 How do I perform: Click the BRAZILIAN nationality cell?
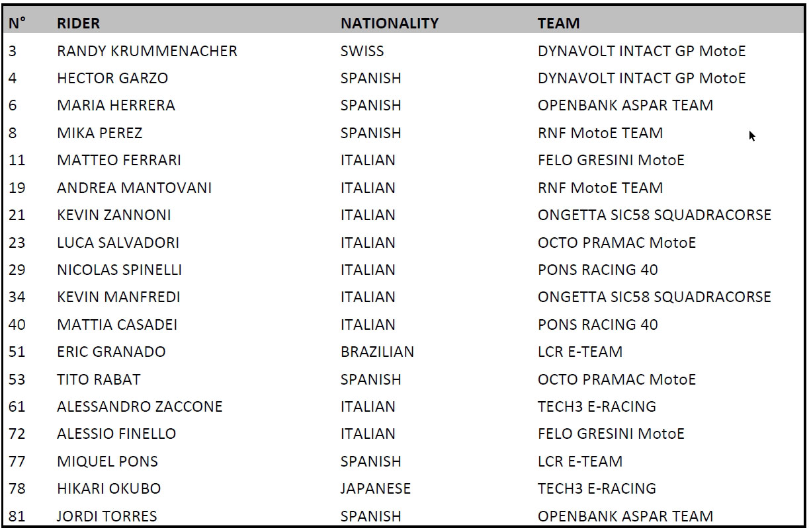point(377,352)
